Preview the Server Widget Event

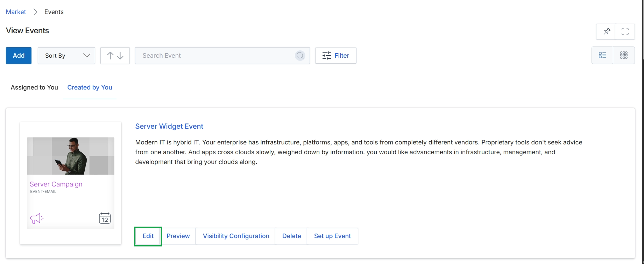pos(178,236)
